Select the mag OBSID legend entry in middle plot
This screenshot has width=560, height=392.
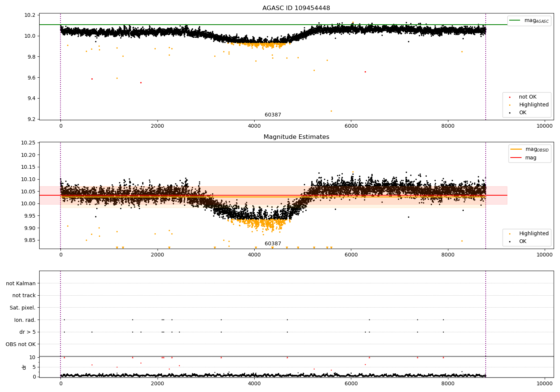coord(530,149)
